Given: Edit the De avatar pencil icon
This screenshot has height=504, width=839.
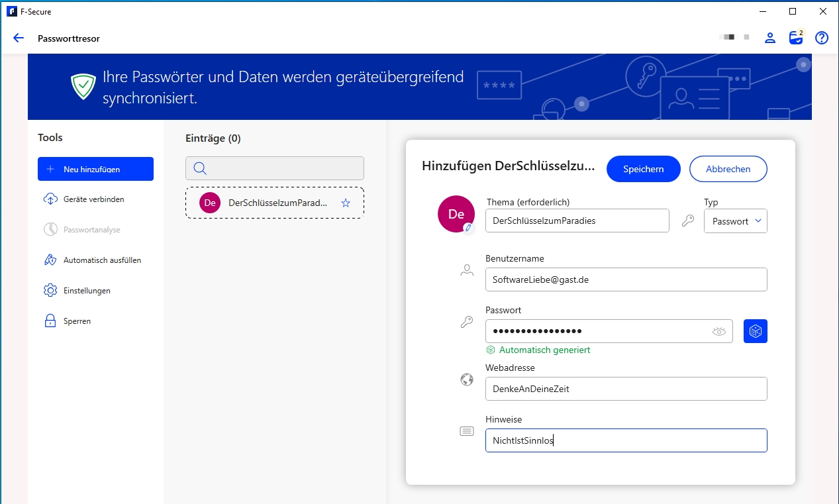Looking at the screenshot, I should [x=468, y=227].
